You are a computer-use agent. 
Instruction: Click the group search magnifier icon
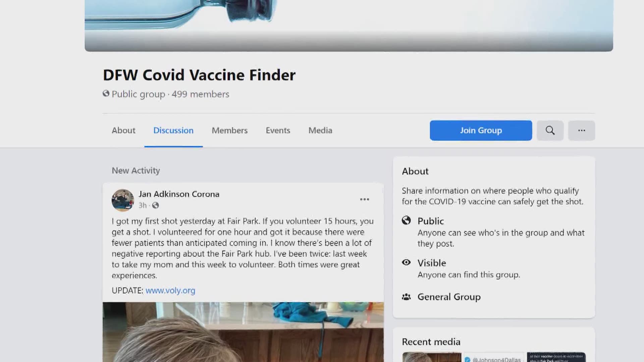(550, 130)
